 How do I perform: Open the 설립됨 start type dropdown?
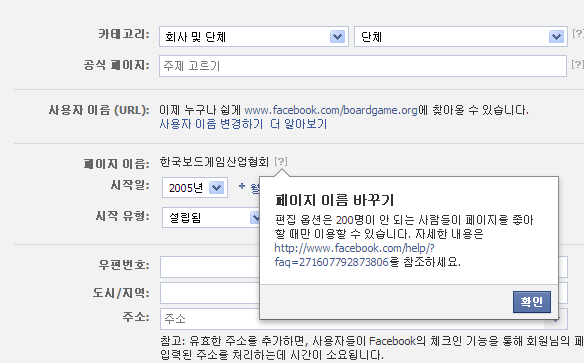tap(211, 218)
